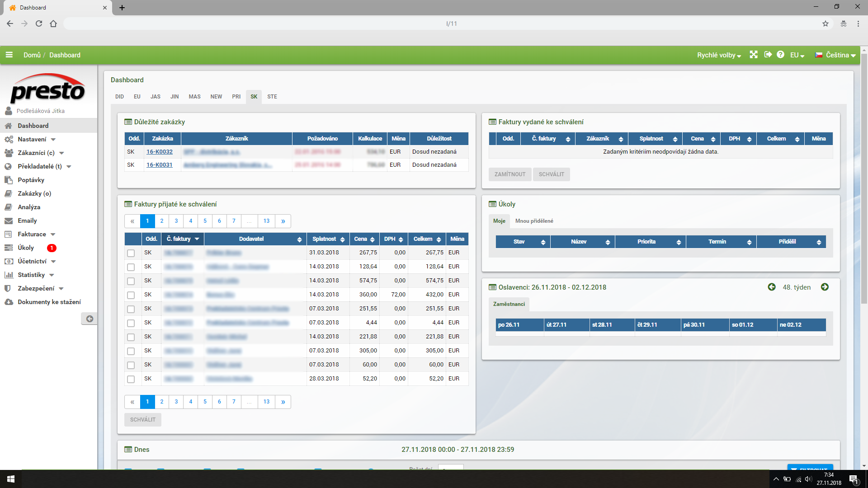The image size is (868, 488).
Task: Check invoice row with Celkem 221,88
Action: click(131, 337)
